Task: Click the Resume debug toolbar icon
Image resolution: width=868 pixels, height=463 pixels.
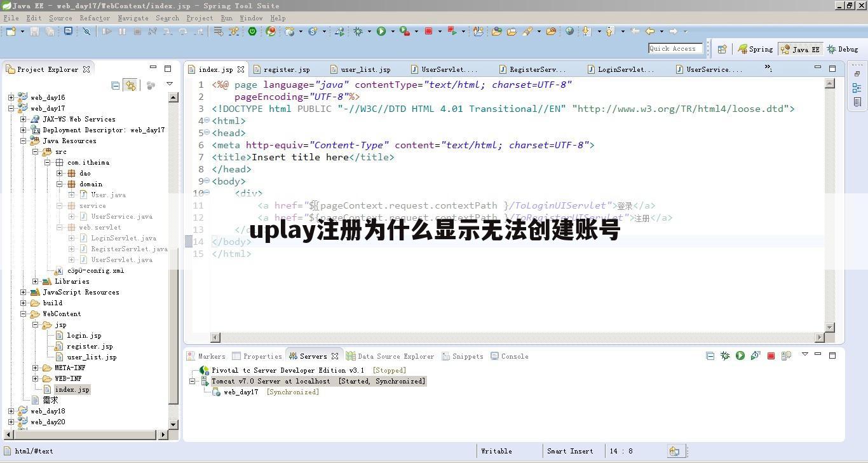Action: (x=107, y=31)
